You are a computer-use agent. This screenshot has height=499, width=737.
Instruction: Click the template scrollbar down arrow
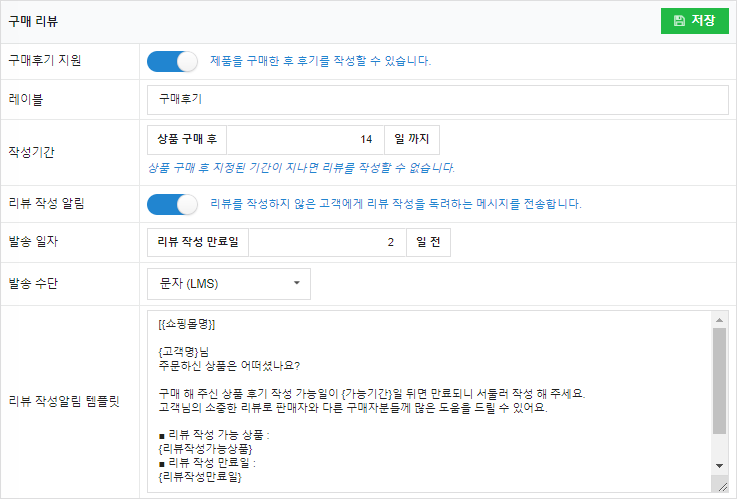(x=719, y=466)
